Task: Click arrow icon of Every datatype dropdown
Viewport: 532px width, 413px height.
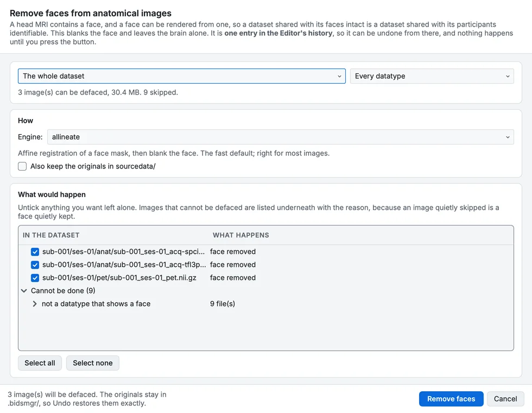Action: pos(508,77)
